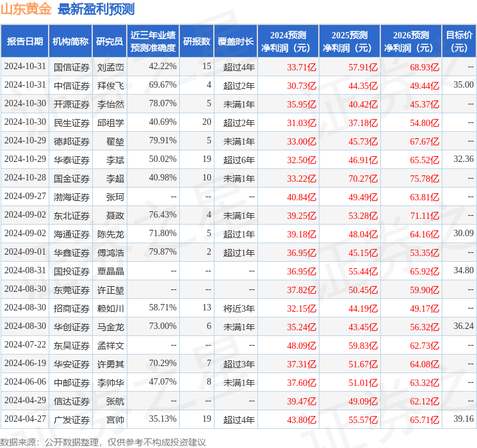
Task: Click the 近三年业绩预测准确度 column header
Action: tap(153, 41)
